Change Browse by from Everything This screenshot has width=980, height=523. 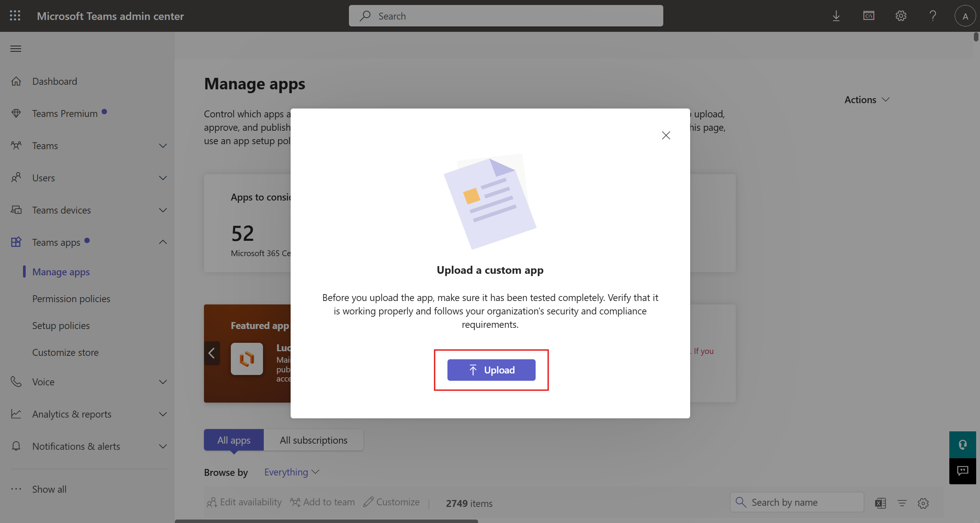[x=291, y=472]
